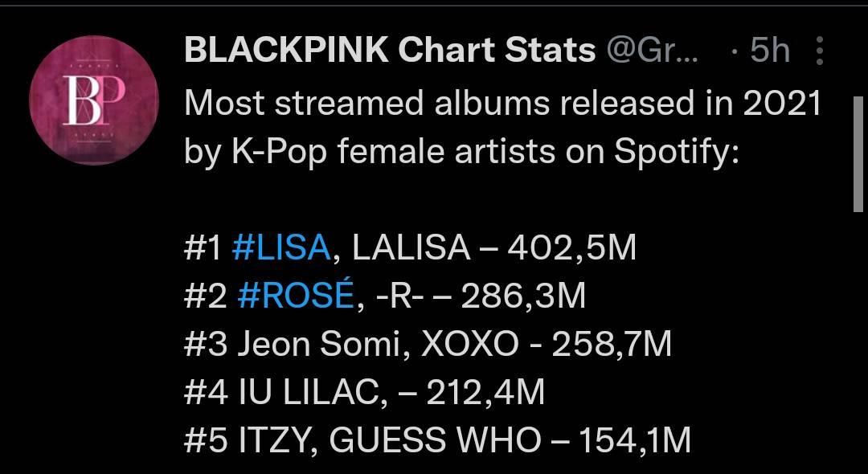Screen dimensions: 868x474
Task: Click the IU LILAC 212,4M line
Action: coord(364,392)
